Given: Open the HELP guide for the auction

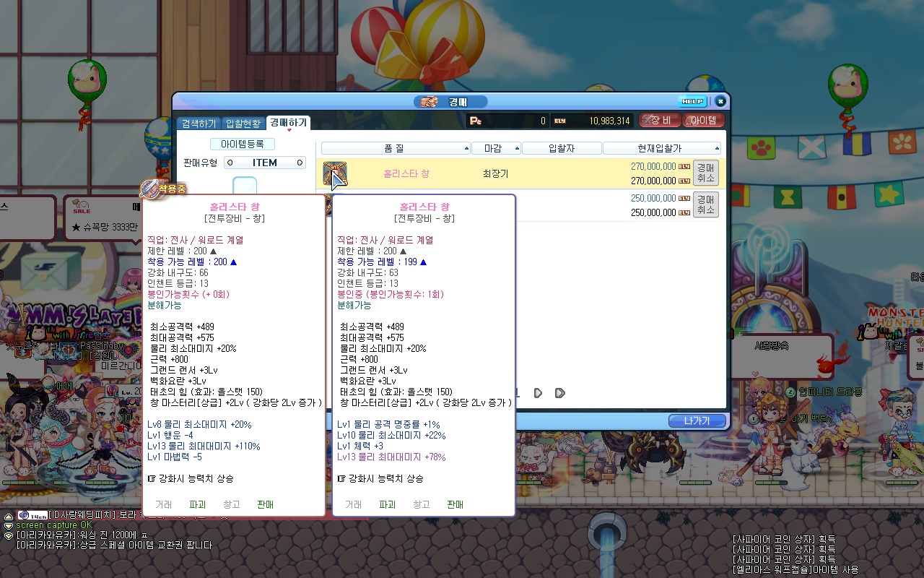Looking at the screenshot, I should [692, 102].
